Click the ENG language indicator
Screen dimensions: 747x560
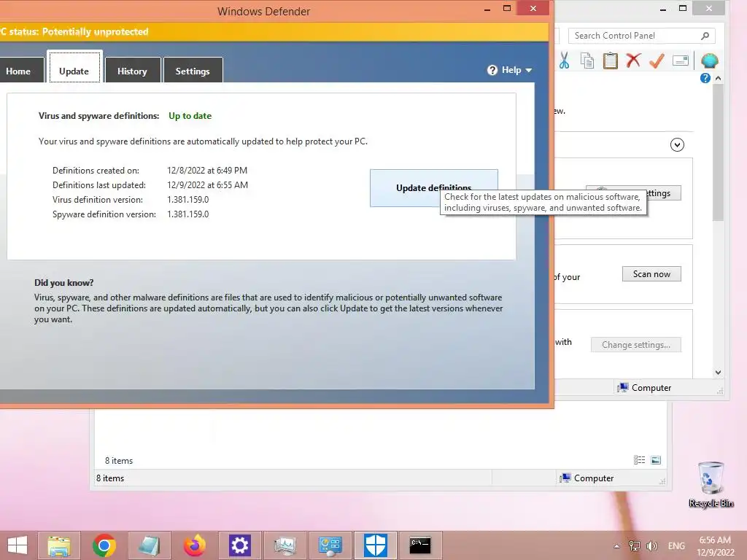[676, 546]
